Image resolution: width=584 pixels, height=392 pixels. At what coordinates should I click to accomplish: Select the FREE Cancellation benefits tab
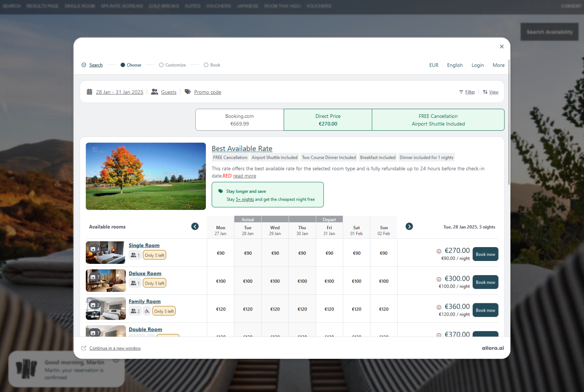[x=438, y=120]
